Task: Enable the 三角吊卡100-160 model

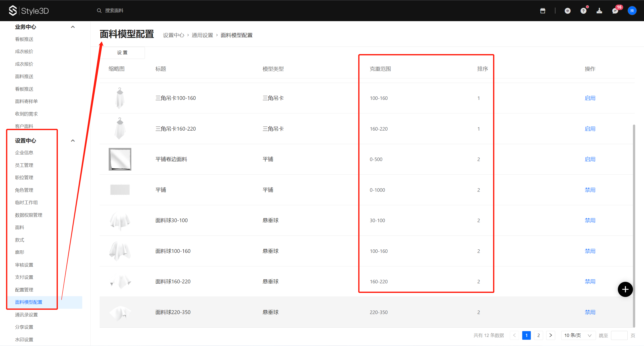Action: (x=590, y=98)
